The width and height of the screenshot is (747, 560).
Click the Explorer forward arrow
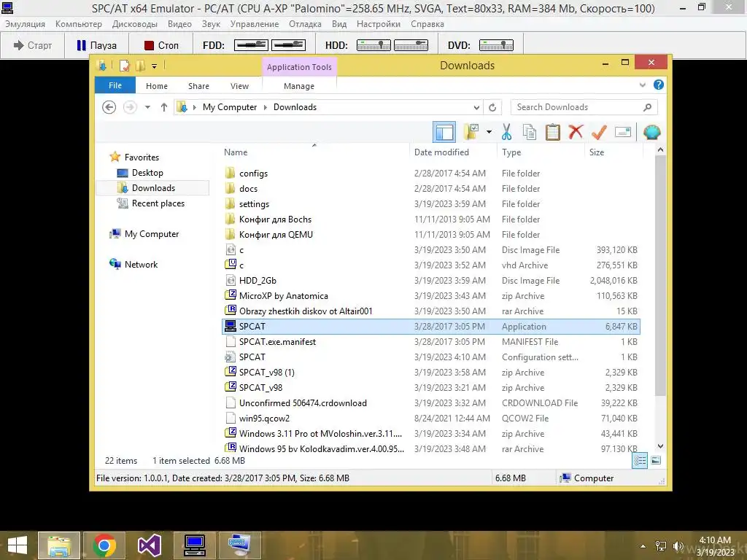[x=130, y=107]
